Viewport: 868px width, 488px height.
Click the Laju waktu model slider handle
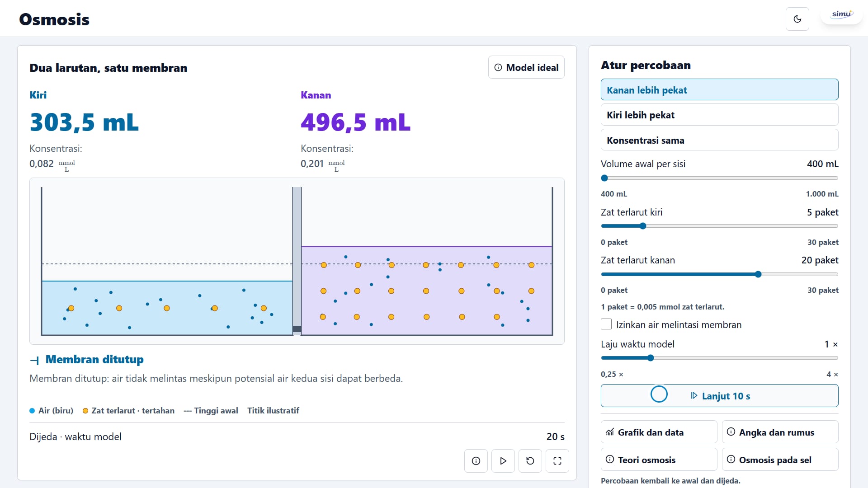(651, 358)
